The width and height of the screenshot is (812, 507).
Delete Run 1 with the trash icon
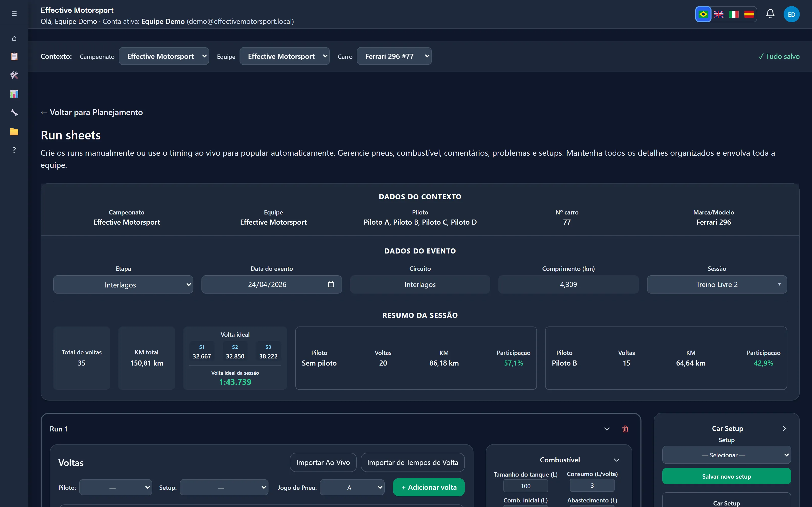point(625,429)
